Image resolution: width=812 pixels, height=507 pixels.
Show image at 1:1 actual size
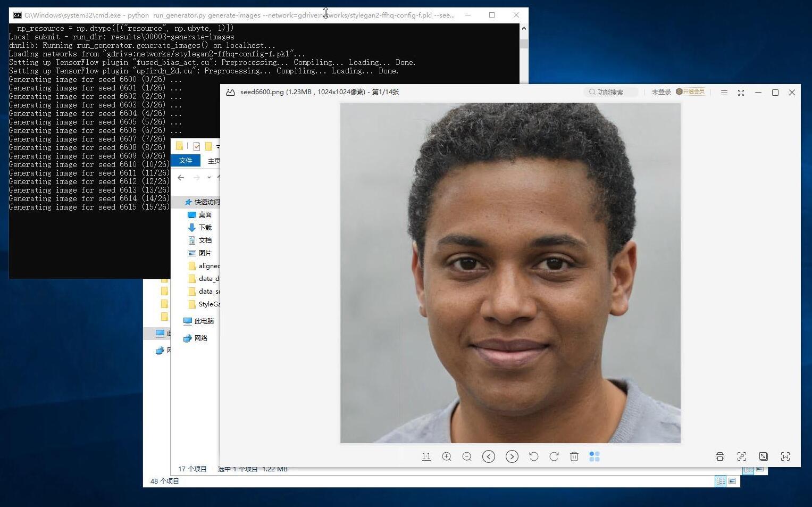pos(426,456)
